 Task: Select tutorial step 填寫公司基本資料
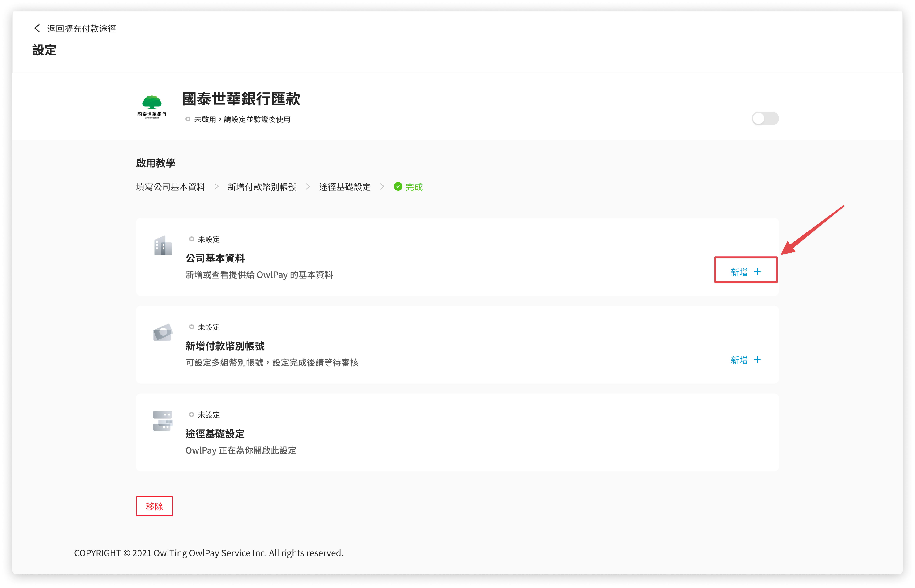tap(171, 187)
